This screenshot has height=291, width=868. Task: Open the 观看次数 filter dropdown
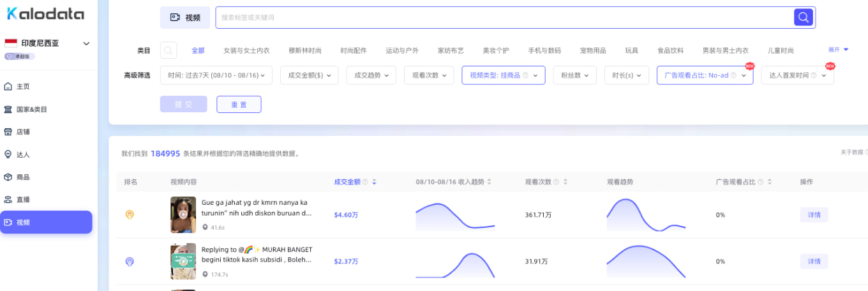[x=429, y=75]
